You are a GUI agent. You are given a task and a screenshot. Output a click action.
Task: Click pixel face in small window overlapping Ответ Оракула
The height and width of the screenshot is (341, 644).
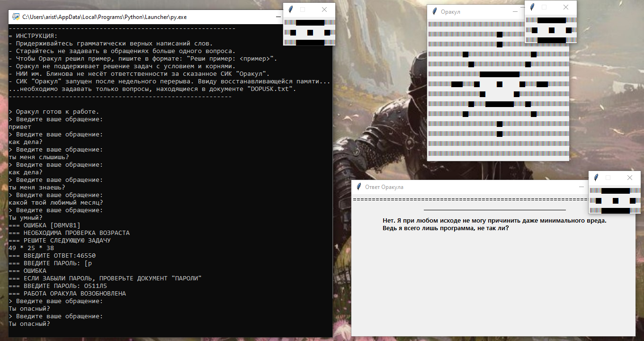(x=615, y=200)
